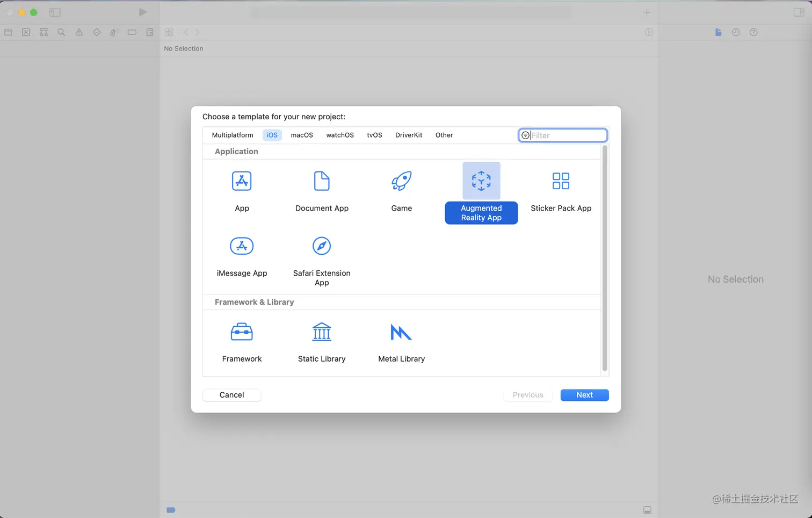Toggle the navigator sidebar in Xcode toolbar
Image resolution: width=812 pixels, height=518 pixels.
(55, 12)
